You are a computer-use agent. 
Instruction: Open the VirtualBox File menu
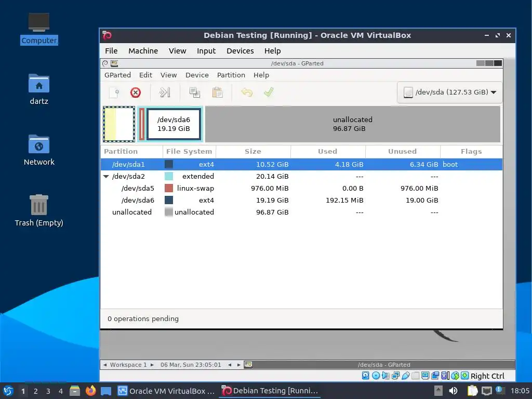[x=111, y=51]
